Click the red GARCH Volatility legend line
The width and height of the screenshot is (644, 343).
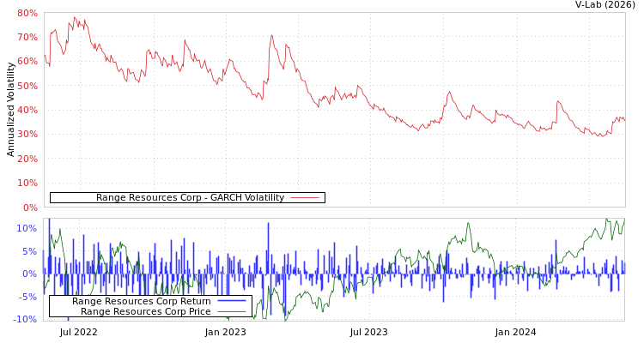[305, 197]
